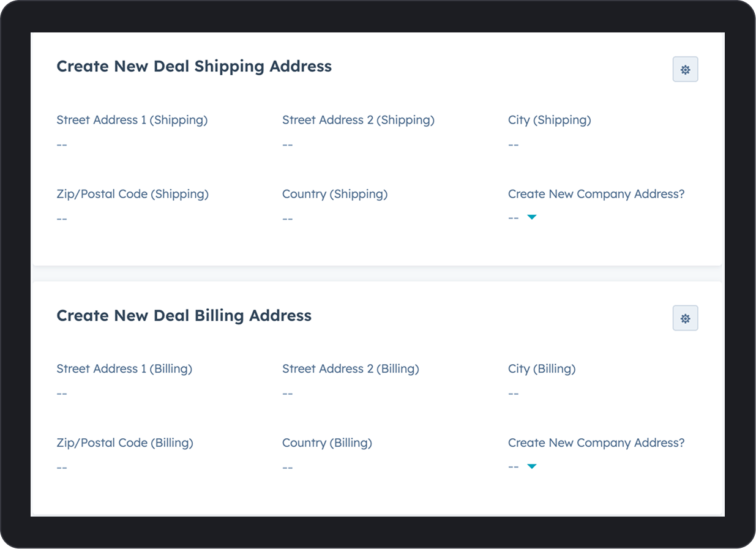
Task: Click the Street Address 1 (Shipping) label
Action: click(x=132, y=120)
